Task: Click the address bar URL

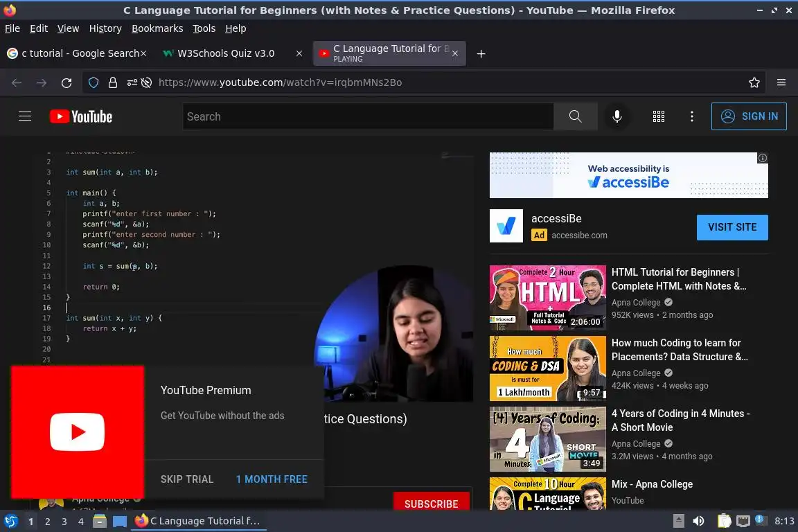Action: coord(280,82)
